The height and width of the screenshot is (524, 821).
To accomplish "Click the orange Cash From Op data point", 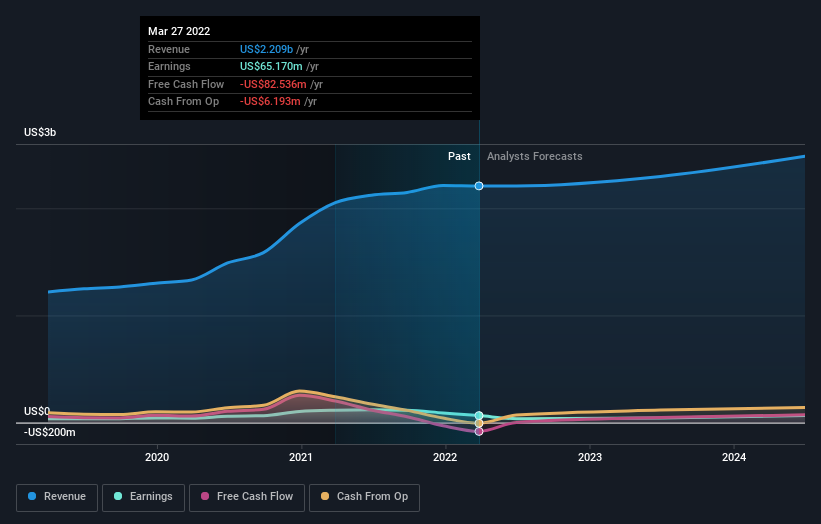I will pos(479,423).
